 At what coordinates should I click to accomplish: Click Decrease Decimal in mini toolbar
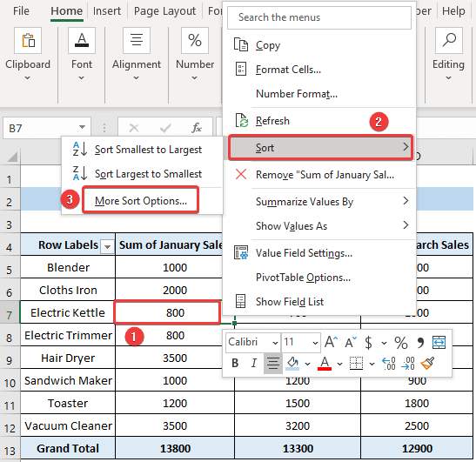[408, 364]
